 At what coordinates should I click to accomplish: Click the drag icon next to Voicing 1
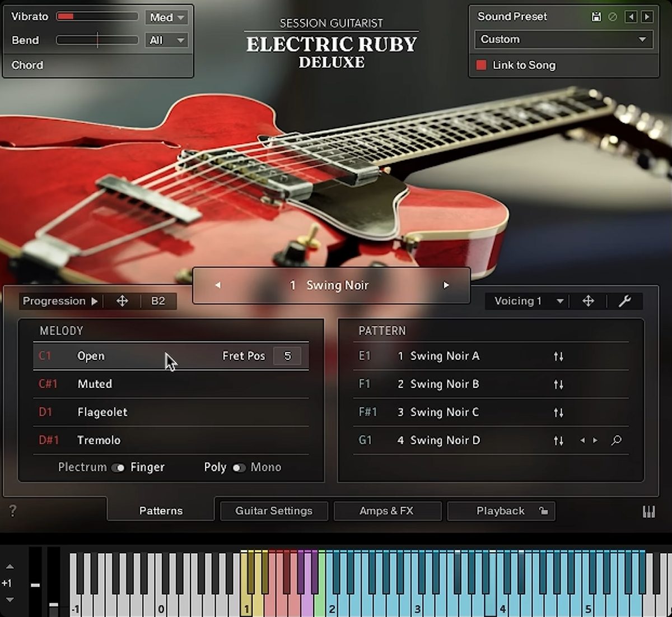point(588,301)
